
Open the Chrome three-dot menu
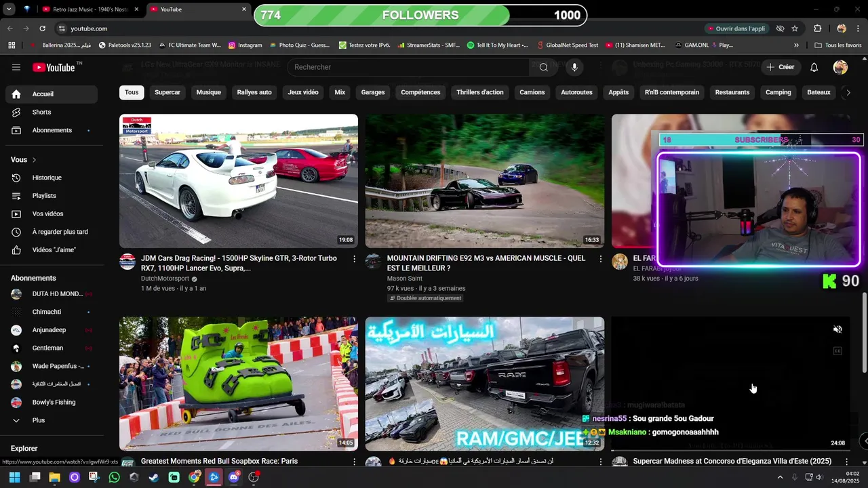pos(858,28)
